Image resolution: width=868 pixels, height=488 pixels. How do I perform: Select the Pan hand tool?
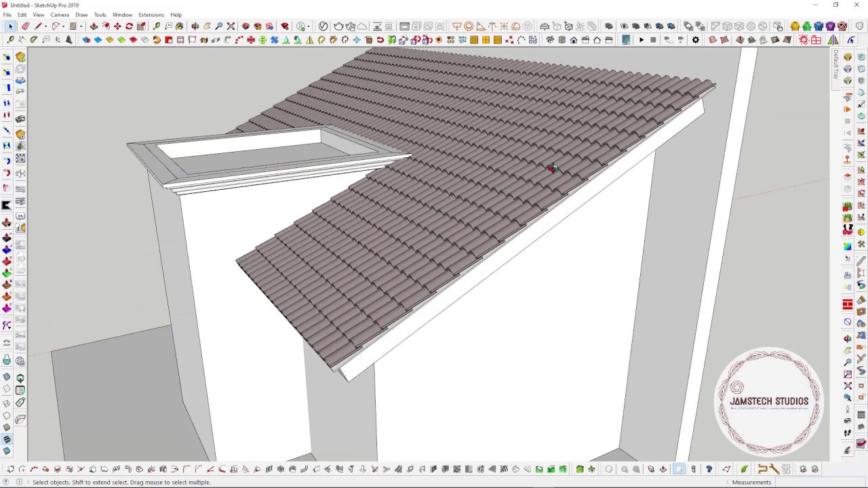coord(207,26)
